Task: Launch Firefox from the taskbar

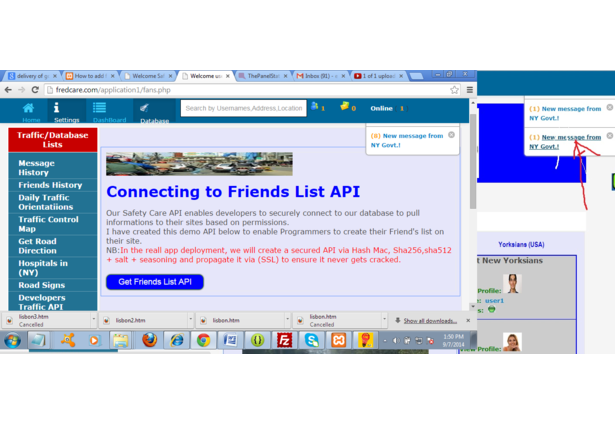Action: [149, 340]
